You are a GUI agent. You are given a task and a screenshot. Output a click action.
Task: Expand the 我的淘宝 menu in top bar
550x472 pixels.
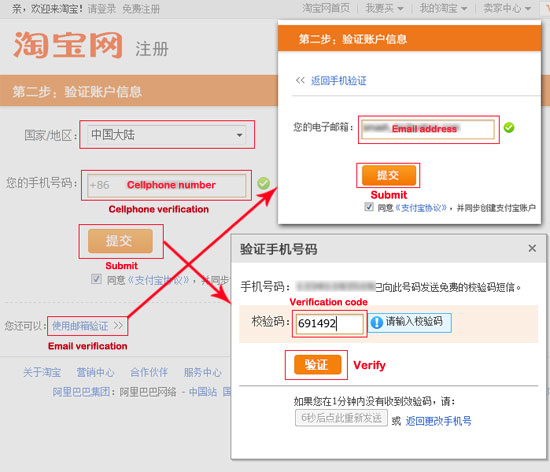[x=443, y=8]
